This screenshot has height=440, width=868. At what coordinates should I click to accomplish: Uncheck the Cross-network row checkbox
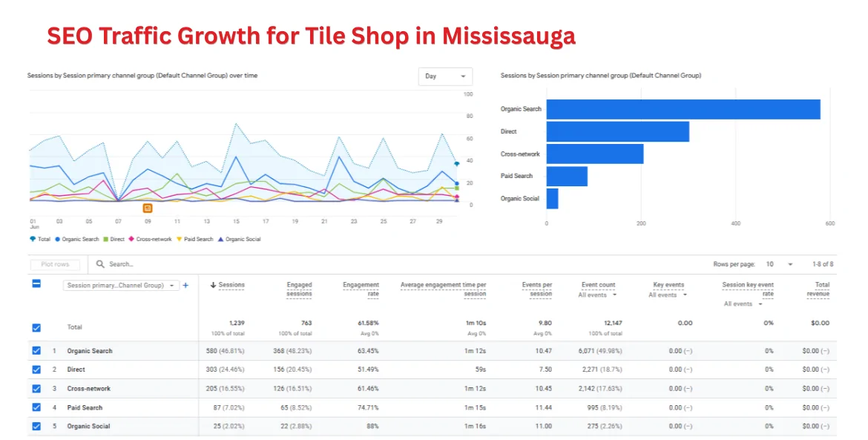pos(36,389)
